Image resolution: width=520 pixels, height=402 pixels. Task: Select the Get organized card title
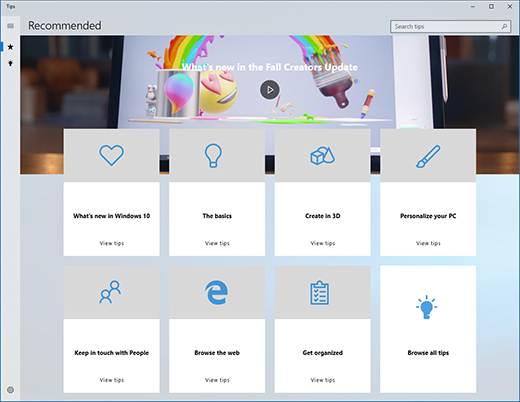click(323, 353)
